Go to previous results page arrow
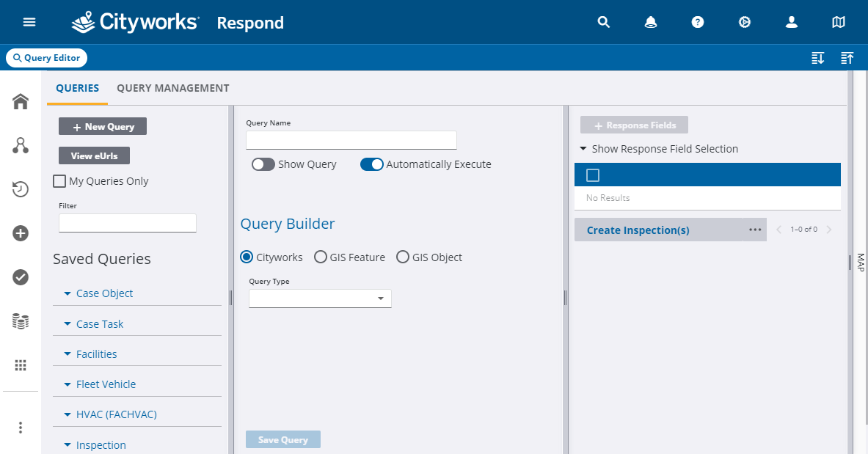This screenshot has width=868, height=454. pyautogui.click(x=779, y=230)
